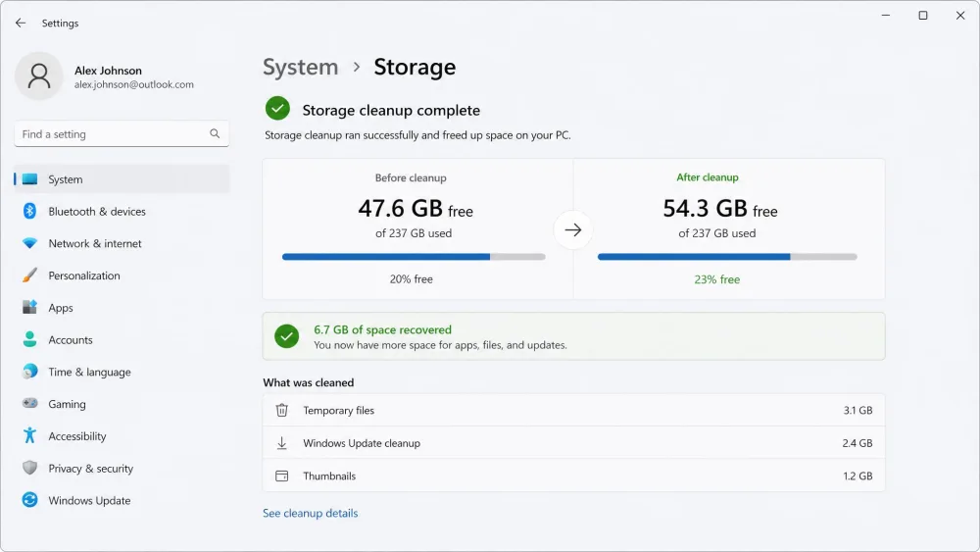This screenshot has width=980, height=552.
Task: Click the 47.6 GB free figure
Action: pyautogui.click(x=415, y=208)
